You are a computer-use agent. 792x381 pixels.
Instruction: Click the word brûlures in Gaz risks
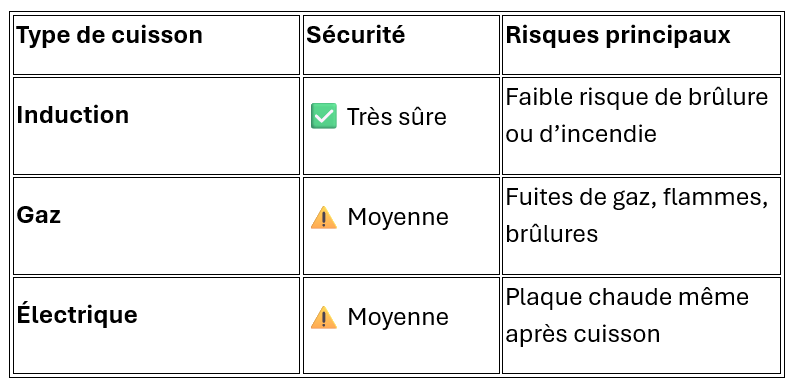pos(552,234)
